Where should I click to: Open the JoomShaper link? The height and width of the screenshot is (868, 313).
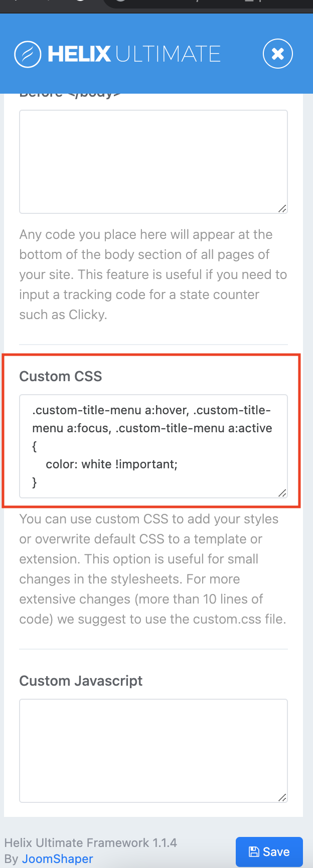tap(57, 858)
